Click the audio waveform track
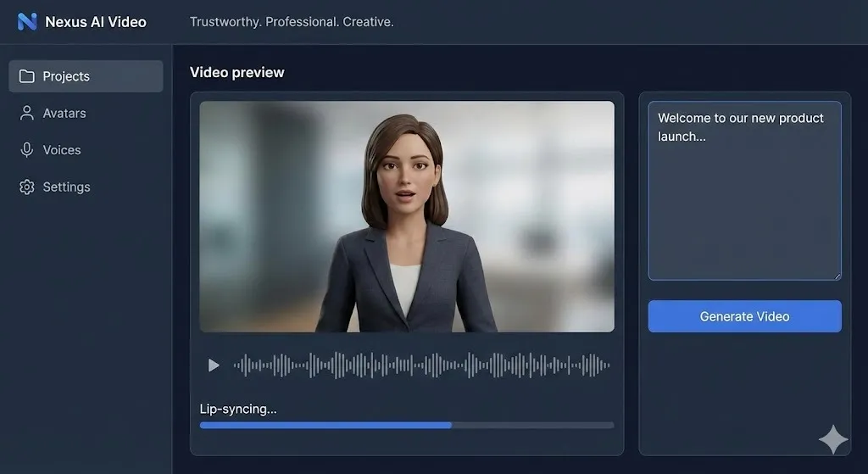868x474 pixels. [422, 365]
